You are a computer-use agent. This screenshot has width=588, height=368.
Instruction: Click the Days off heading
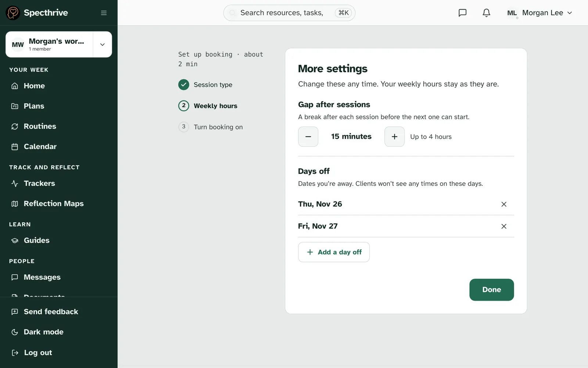pos(314,171)
